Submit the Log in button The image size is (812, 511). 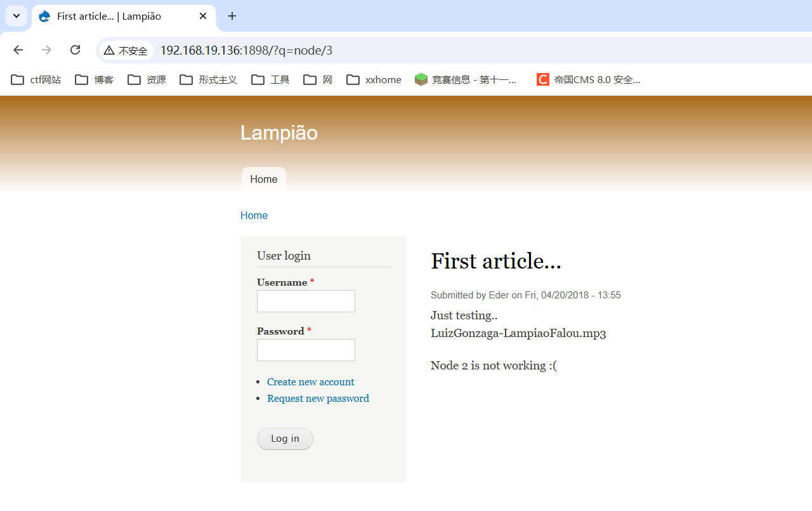[x=285, y=439]
